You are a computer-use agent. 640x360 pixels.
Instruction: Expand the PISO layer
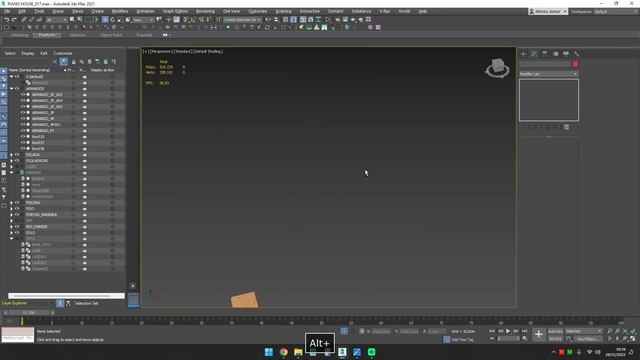tap(11, 209)
